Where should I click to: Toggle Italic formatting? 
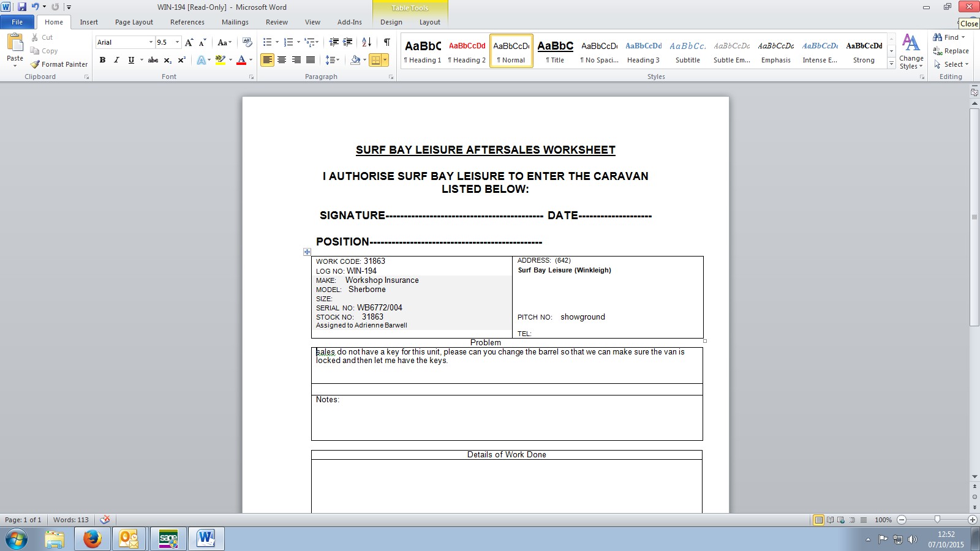(x=116, y=60)
